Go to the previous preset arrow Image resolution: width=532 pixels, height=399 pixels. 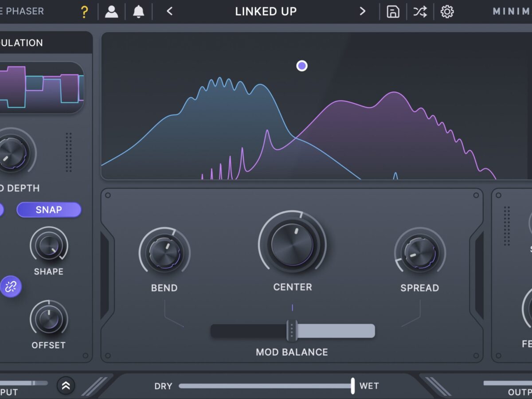pos(169,12)
